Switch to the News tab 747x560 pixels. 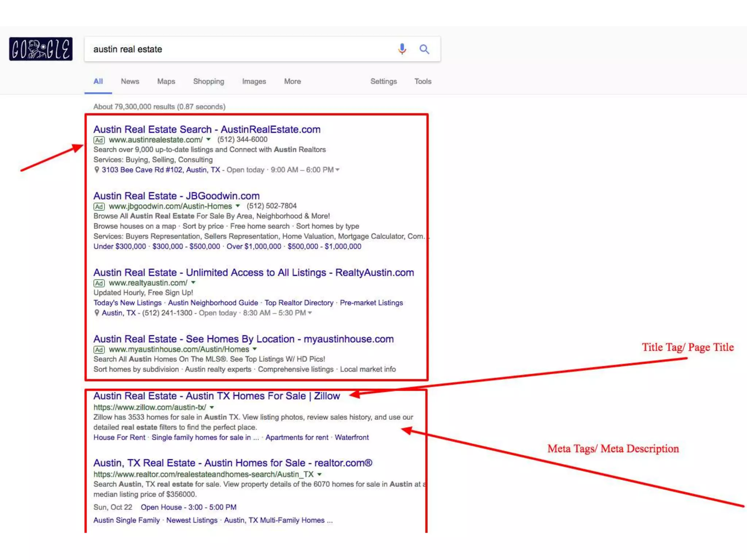coord(130,81)
